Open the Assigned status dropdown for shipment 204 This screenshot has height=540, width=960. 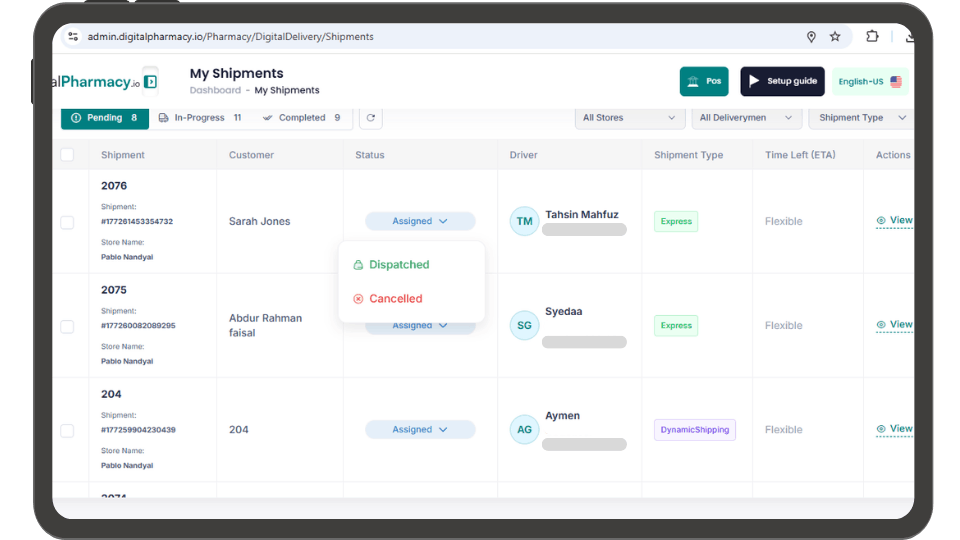click(x=420, y=429)
